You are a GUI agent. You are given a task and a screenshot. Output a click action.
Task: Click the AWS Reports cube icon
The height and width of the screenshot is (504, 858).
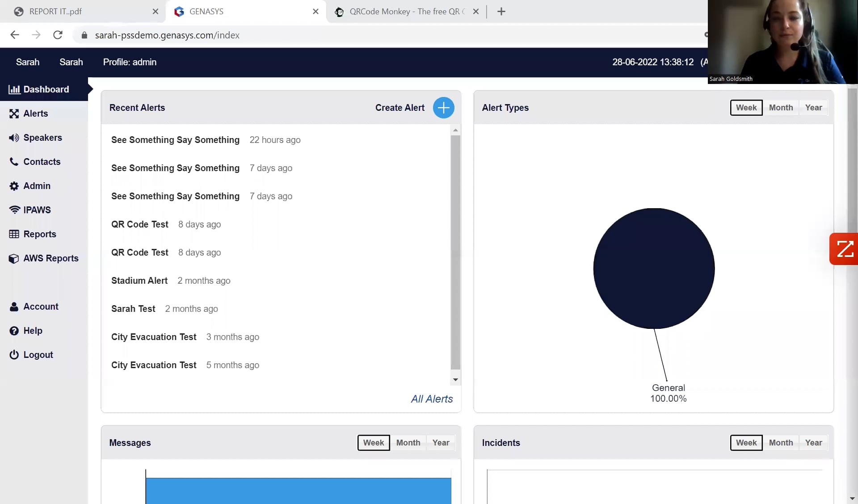pos(14,258)
